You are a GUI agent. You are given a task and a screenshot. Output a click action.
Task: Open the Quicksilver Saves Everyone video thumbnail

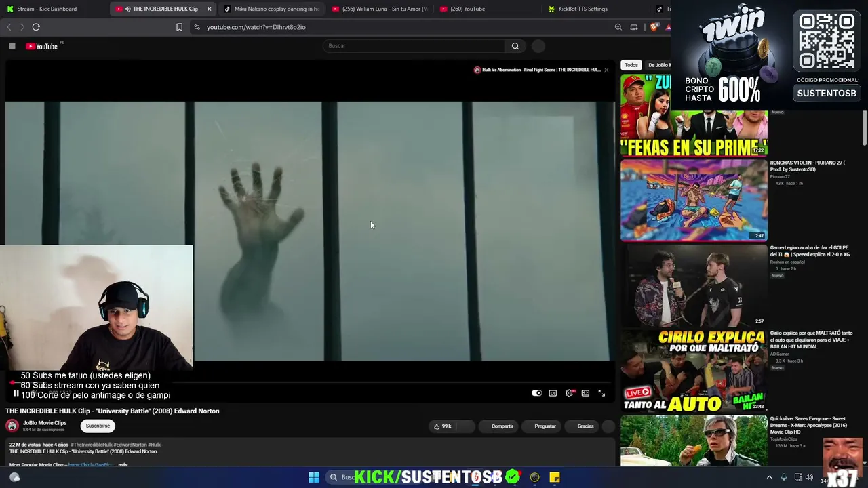[694, 441]
